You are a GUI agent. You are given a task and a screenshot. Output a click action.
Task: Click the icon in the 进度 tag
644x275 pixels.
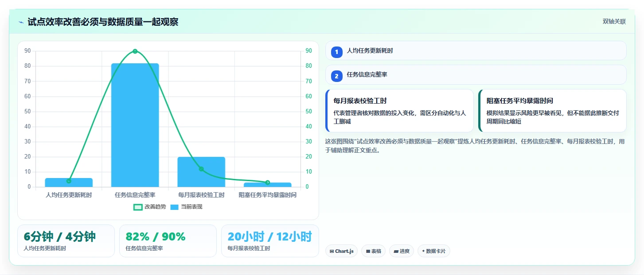[x=396, y=252]
